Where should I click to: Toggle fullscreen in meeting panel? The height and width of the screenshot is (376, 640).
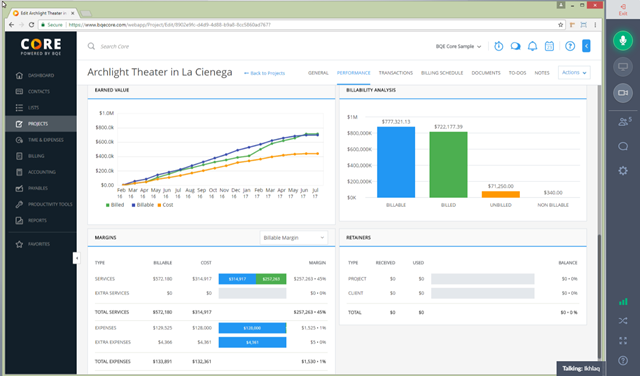pyautogui.click(x=623, y=340)
